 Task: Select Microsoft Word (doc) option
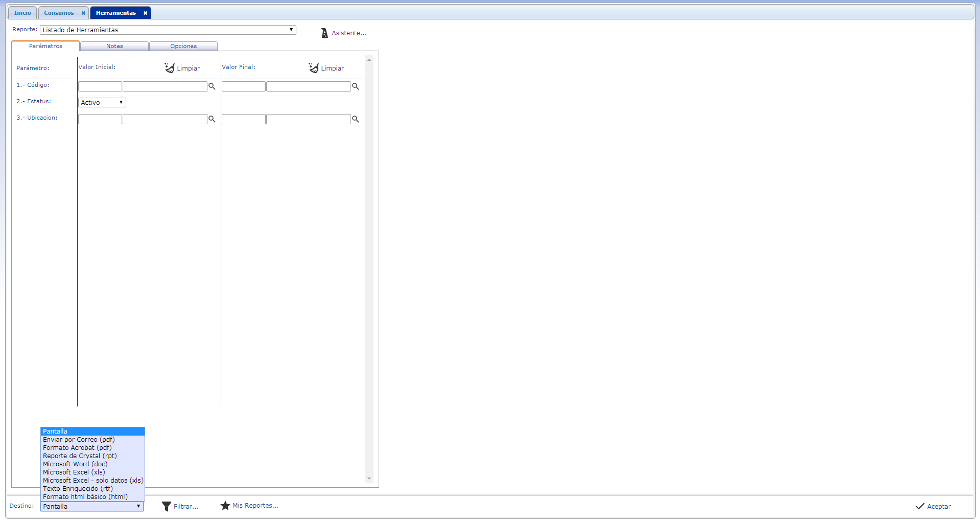point(92,464)
